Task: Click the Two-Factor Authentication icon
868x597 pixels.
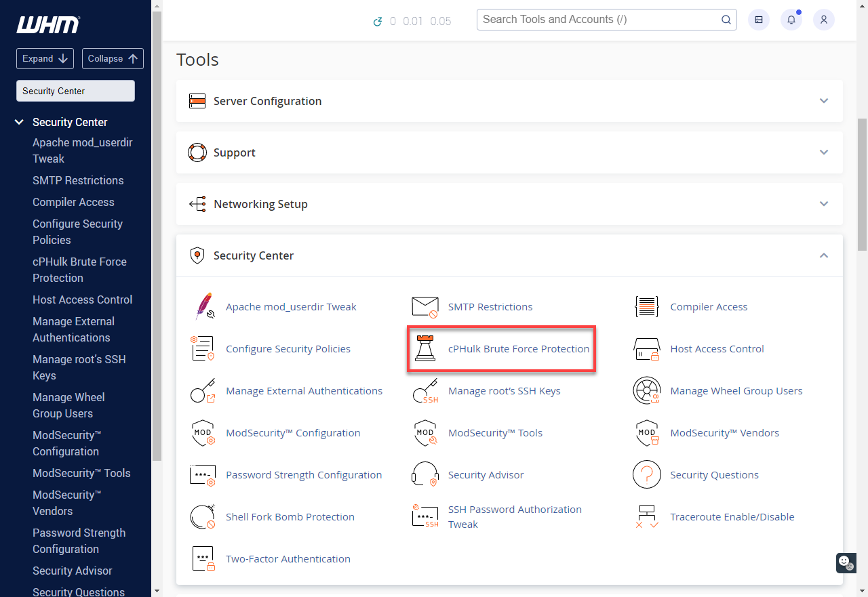Action: (203, 558)
